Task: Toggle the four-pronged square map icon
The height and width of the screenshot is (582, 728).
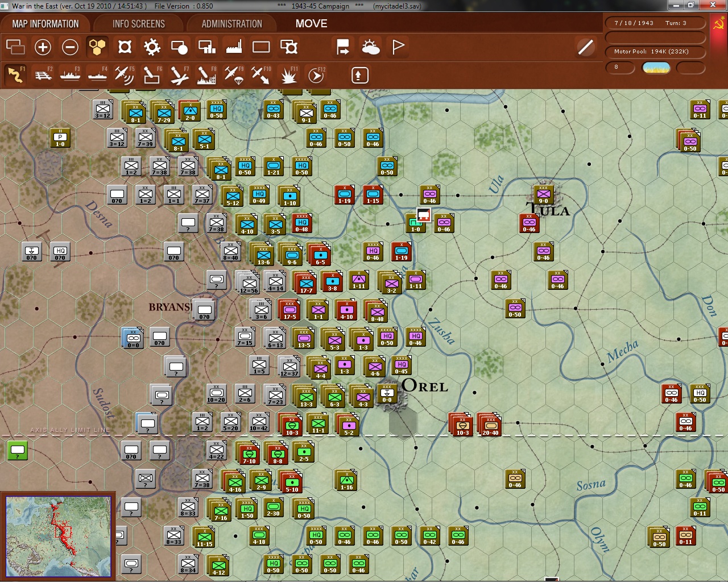Action: 125,47
